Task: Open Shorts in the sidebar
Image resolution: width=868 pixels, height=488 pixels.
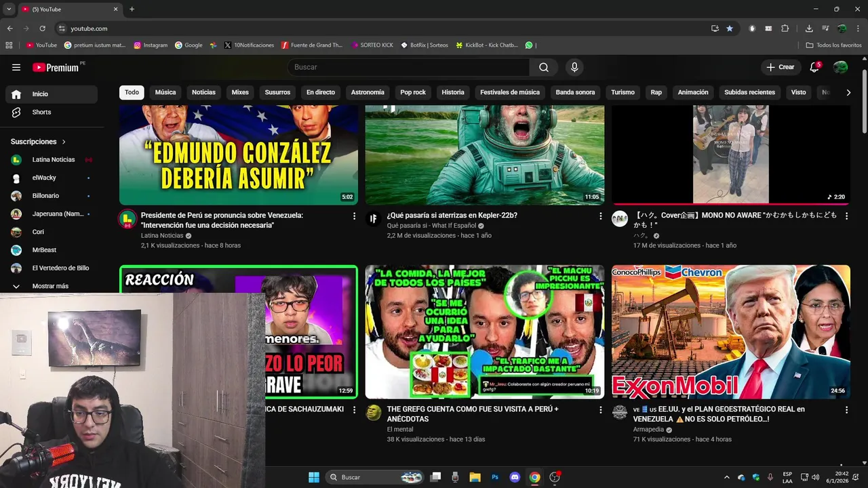Action: click(52, 112)
